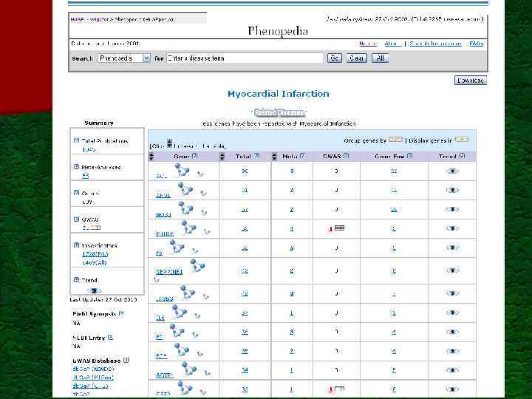Open Summary trend eye icon
The width and height of the screenshot is (532, 399).
94,290
